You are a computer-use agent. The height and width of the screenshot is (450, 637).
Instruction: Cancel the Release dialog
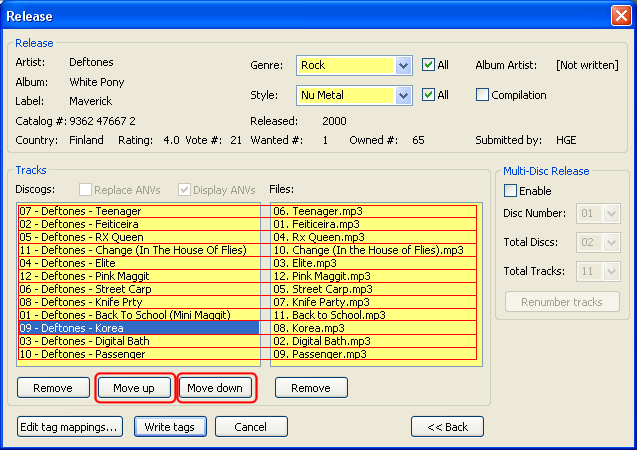[251, 426]
